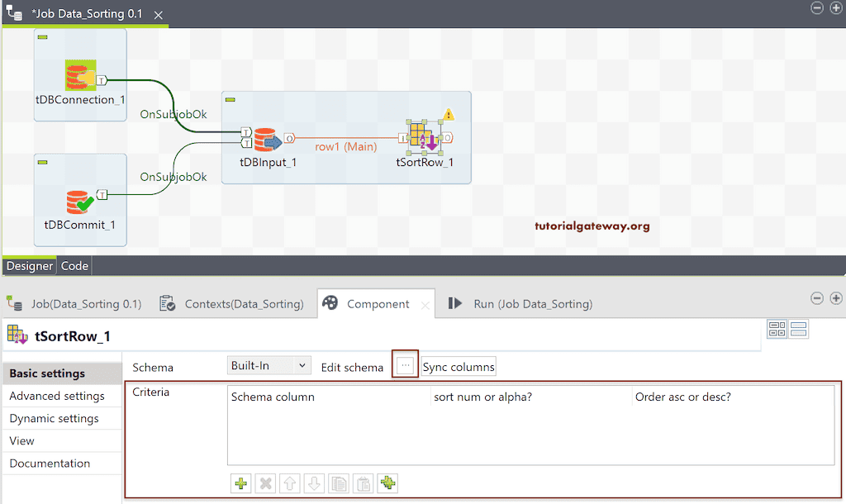This screenshot has width=846, height=504.
Task: Delete criteria row using X icon
Action: 264,483
